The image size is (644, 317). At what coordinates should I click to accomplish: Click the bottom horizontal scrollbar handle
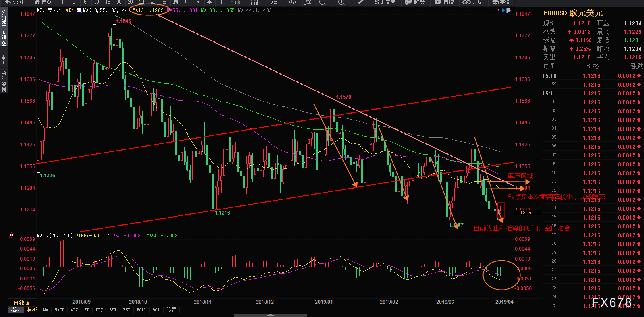tap(270, 315)
